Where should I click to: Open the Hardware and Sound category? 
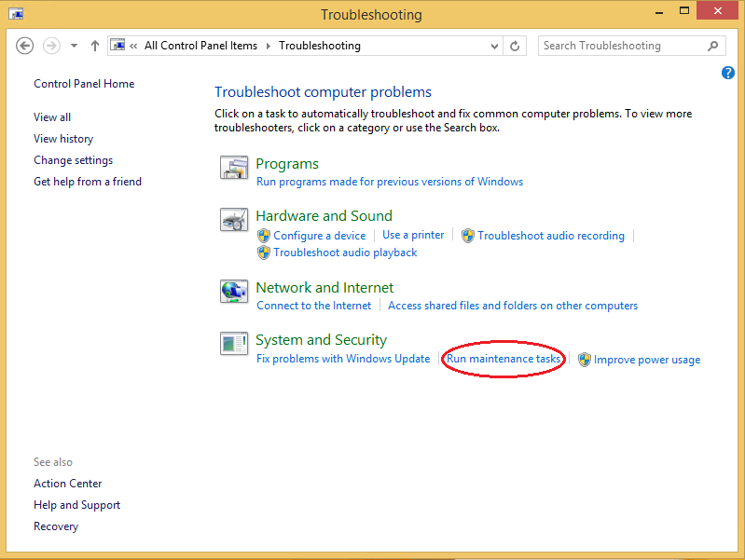click(324, 216)
